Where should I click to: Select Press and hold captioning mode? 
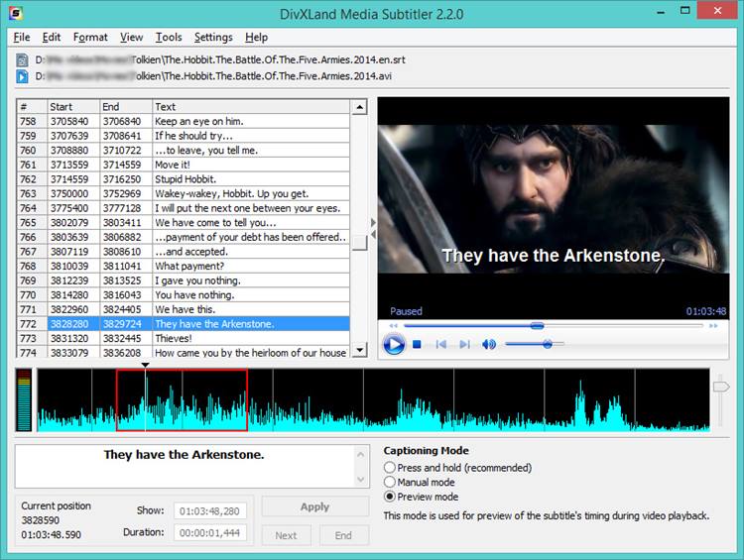(x=390, y=468)
